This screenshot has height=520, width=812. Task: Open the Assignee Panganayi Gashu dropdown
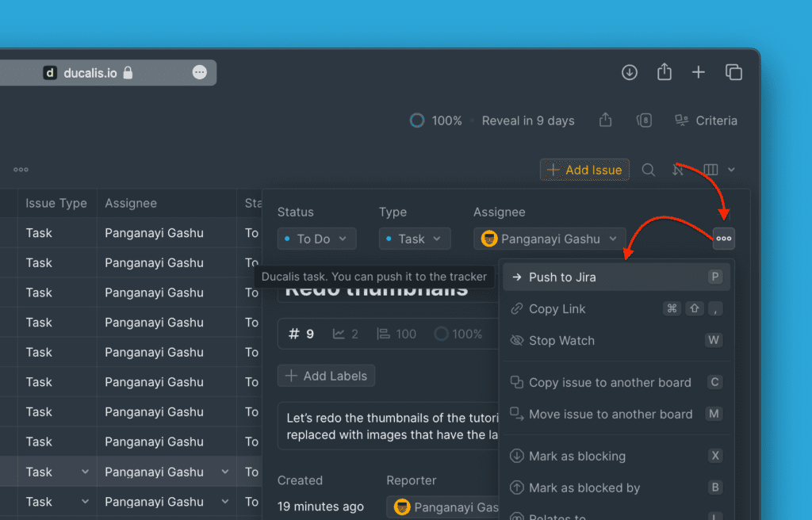(x=550, y=239)
